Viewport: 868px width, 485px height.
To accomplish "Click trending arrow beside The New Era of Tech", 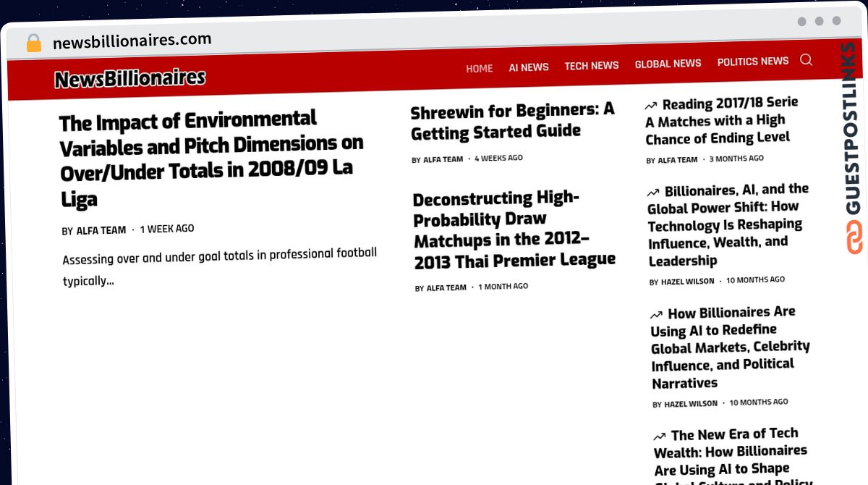I will 660,436.
